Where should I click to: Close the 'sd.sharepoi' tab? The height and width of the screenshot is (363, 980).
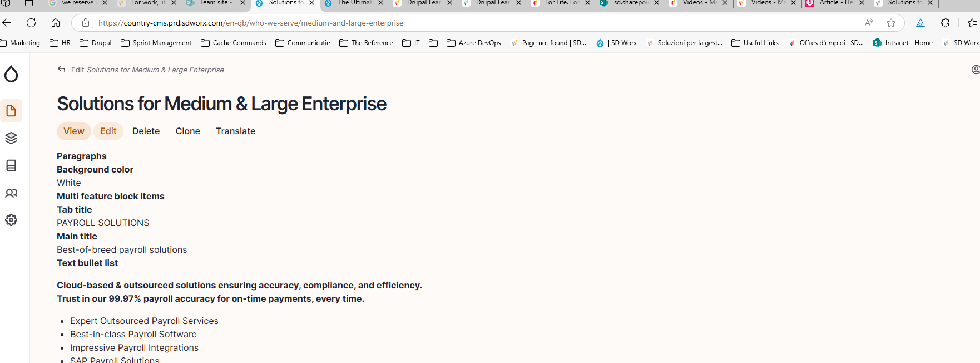point(656,3)
